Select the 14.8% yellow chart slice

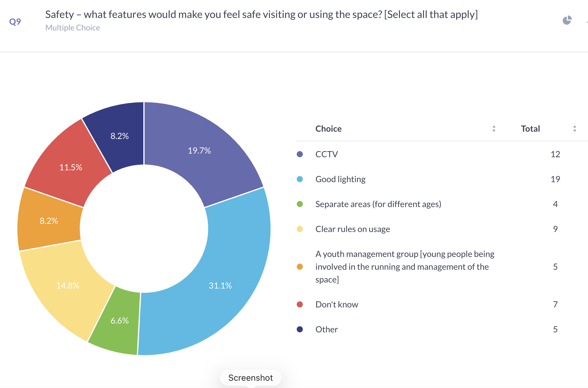click(x=68, y=285)
